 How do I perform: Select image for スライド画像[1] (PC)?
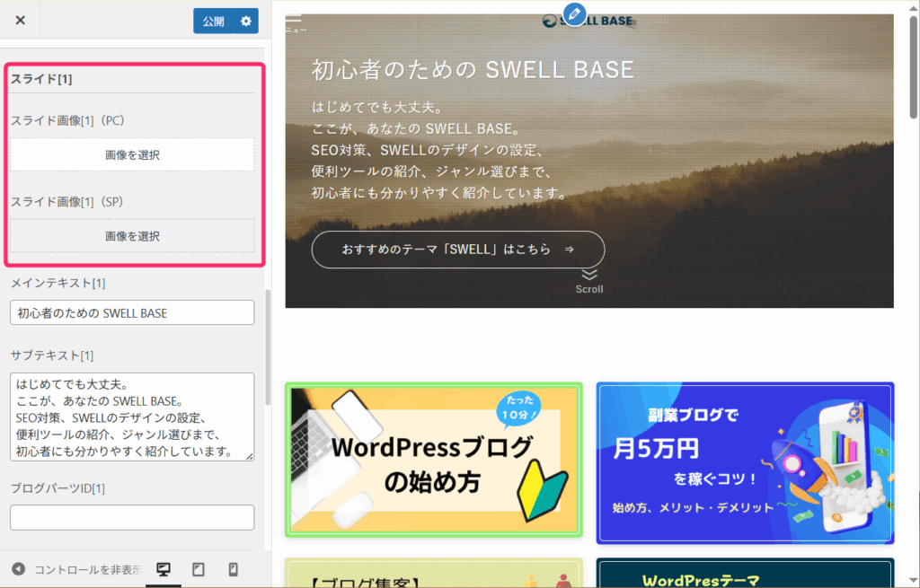pos(132,154)
